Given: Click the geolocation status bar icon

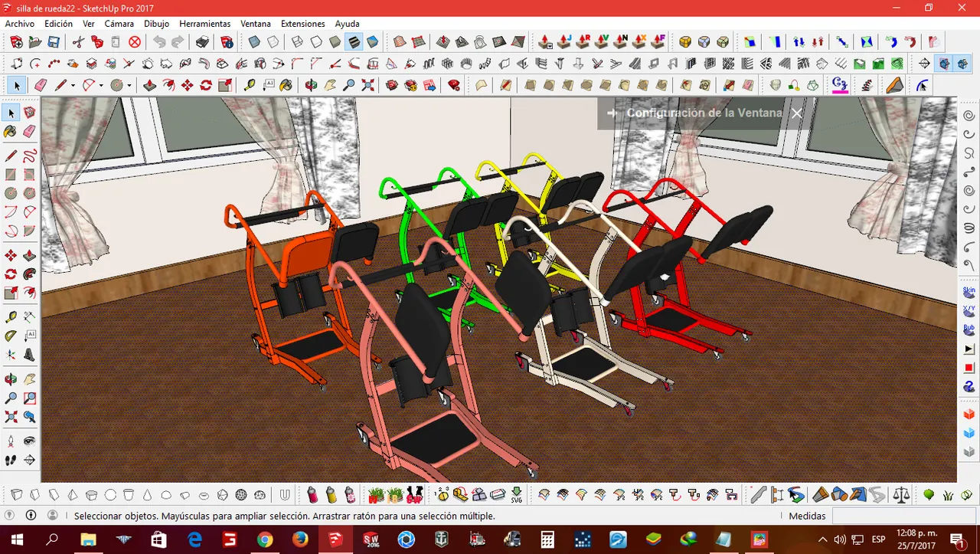Looking at the screenshot, I should pos(11,516).
